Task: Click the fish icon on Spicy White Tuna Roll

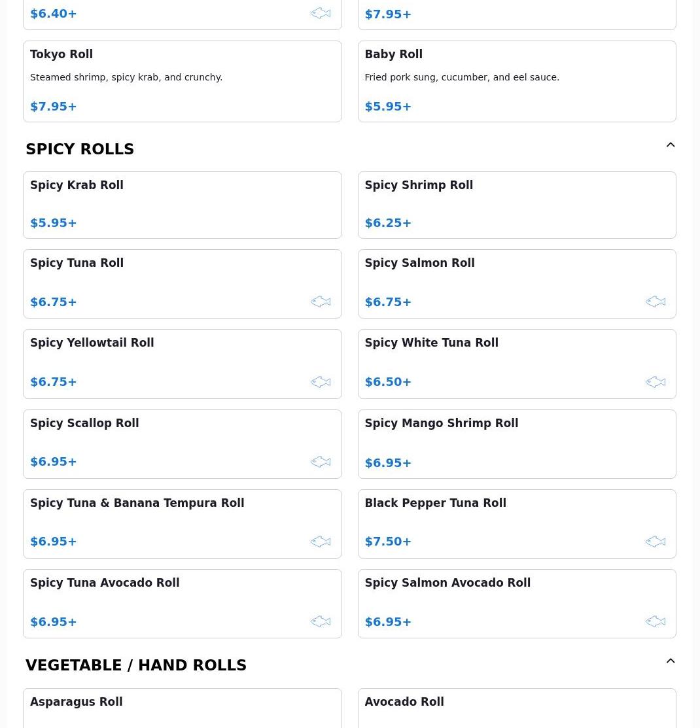Action: tap(656, 382)
